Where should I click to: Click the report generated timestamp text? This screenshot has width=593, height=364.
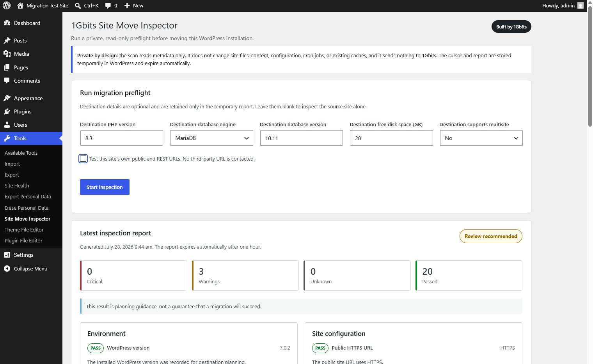tap(170, 247)
